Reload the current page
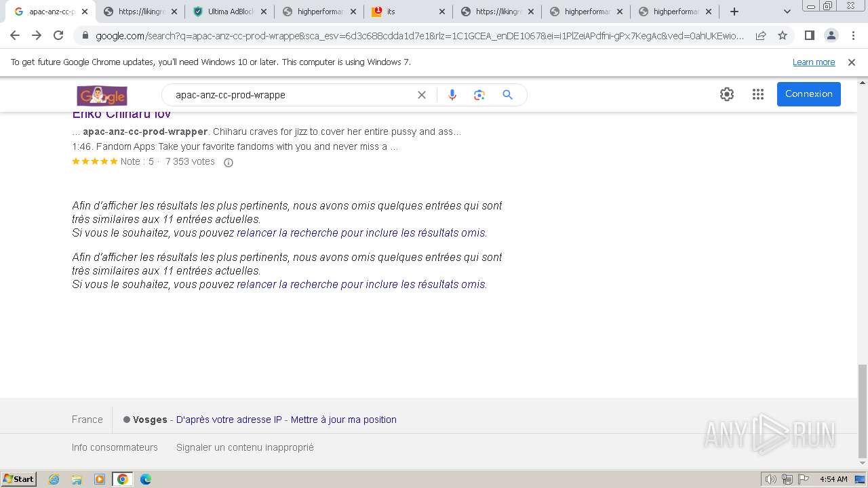This screenshot has height=488, width=868. pyautogui.click(x=58, y=36)
